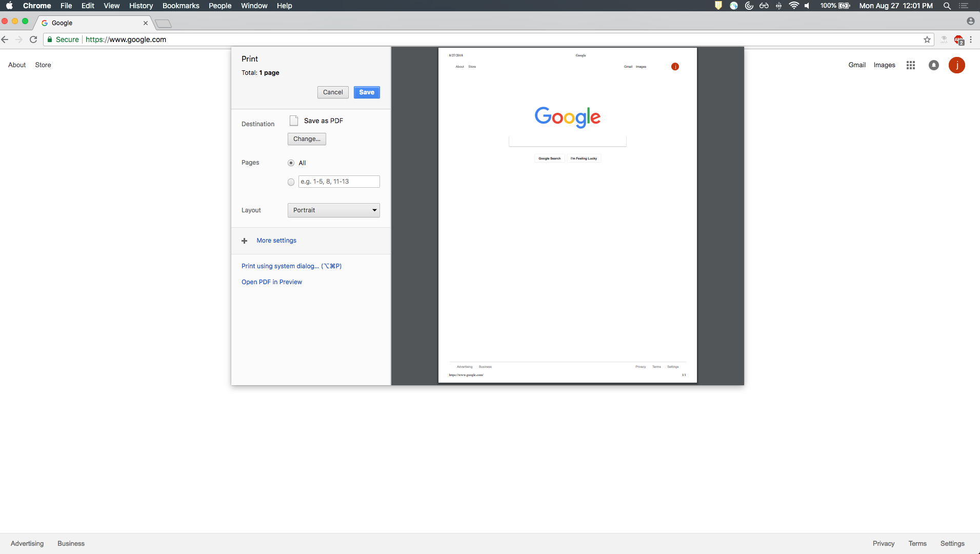Click the Advertising footer link
The height and width of the screenshot is (554, 980).
coord(27,544)
